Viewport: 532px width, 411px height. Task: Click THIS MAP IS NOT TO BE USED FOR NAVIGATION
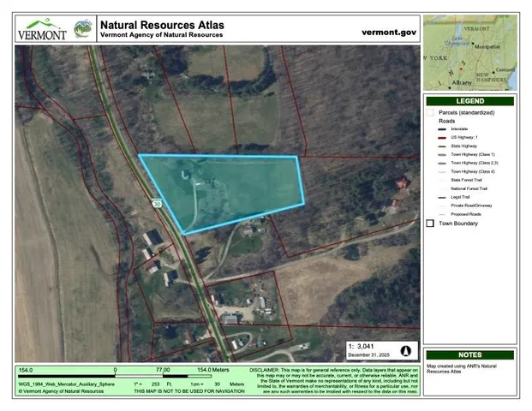(189, 391)
